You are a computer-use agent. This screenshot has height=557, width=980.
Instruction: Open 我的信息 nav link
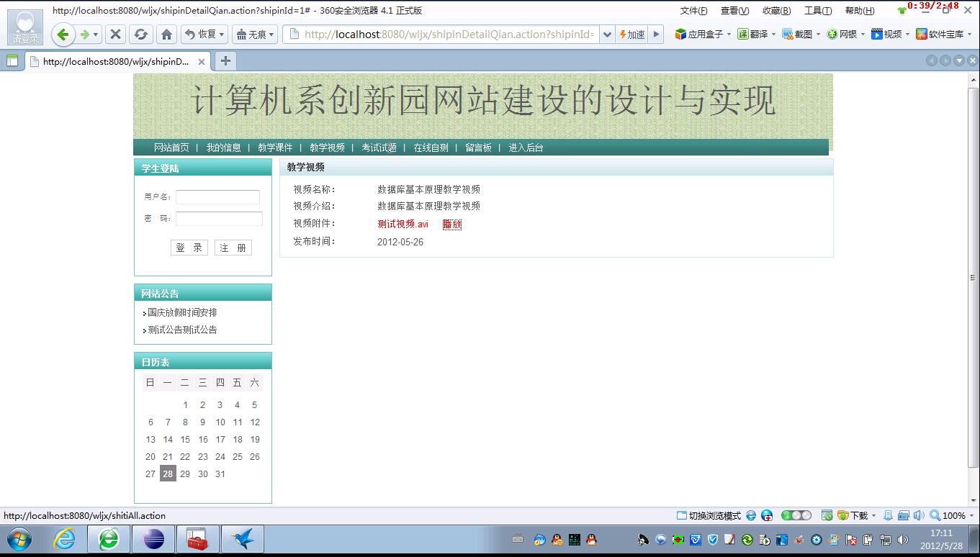[223, 148]
